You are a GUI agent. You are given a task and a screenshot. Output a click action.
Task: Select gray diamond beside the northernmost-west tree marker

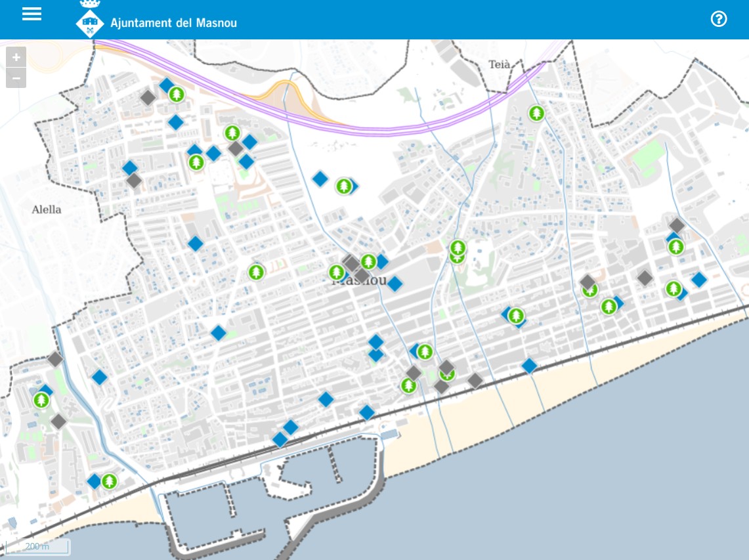148,97
